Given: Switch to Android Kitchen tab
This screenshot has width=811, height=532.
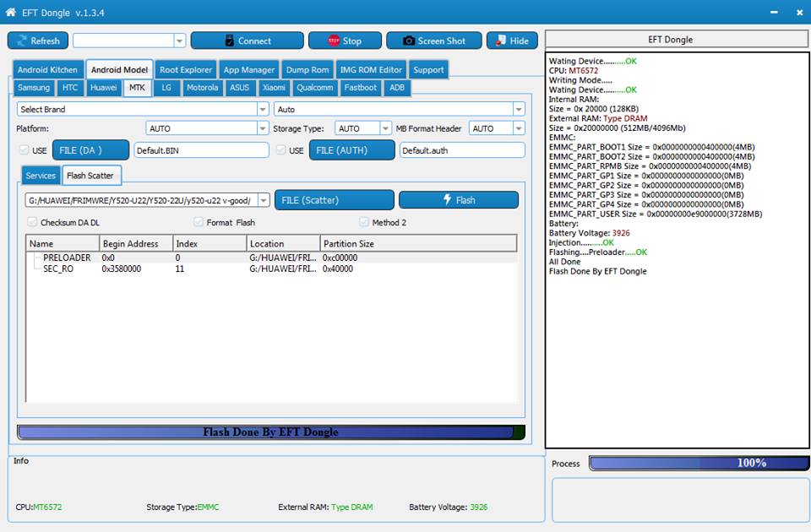Looking at the screenshot, I should [x=47, y=70].
